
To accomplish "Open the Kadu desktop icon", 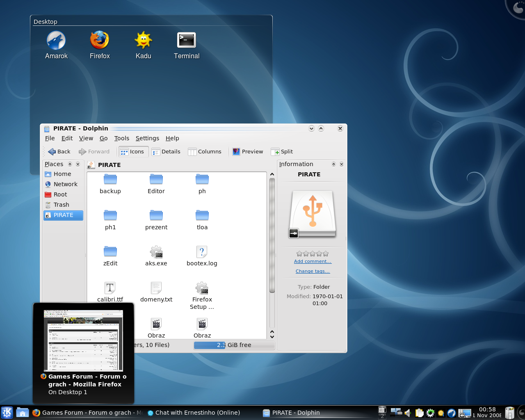I will tap(143, 45).
